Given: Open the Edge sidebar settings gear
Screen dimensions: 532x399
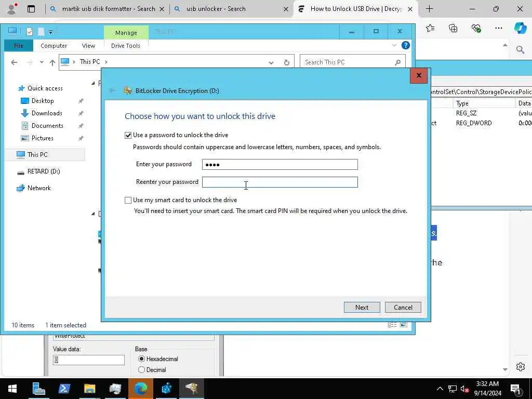Looking at the screenshot, I should (520, 367).
